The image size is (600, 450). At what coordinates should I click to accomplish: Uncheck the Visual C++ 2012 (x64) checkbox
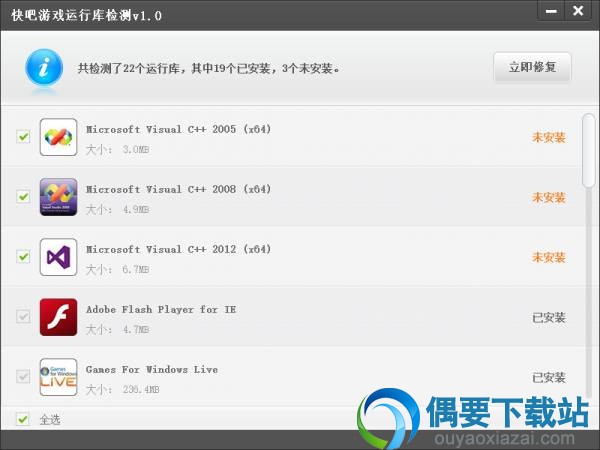(x=23, y=257)
